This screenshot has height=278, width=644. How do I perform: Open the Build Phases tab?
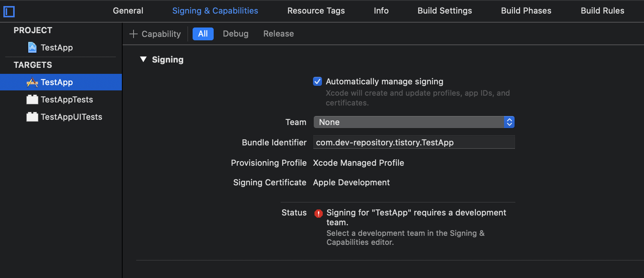tap(526, 11)
